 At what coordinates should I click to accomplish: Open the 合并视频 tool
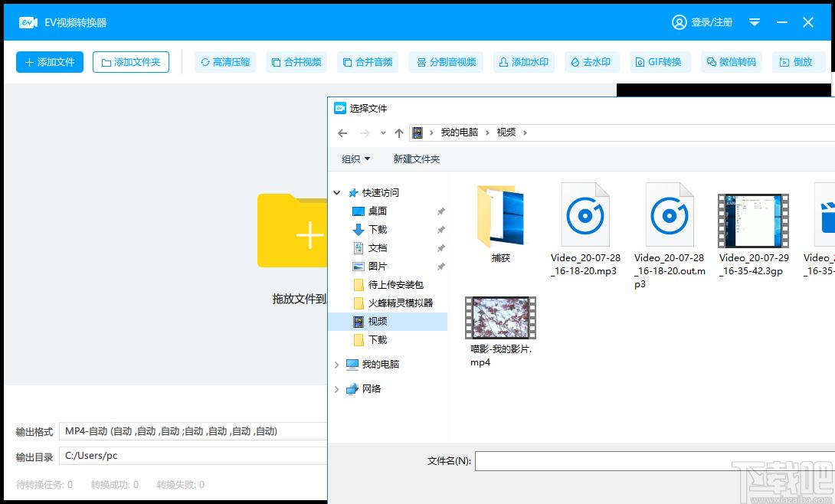coord(296,62)
